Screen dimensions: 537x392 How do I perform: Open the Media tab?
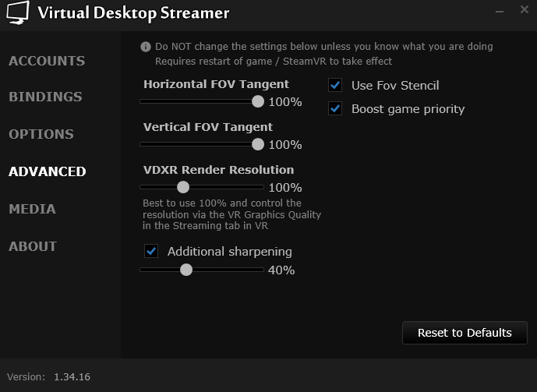[x=32, y=209]
